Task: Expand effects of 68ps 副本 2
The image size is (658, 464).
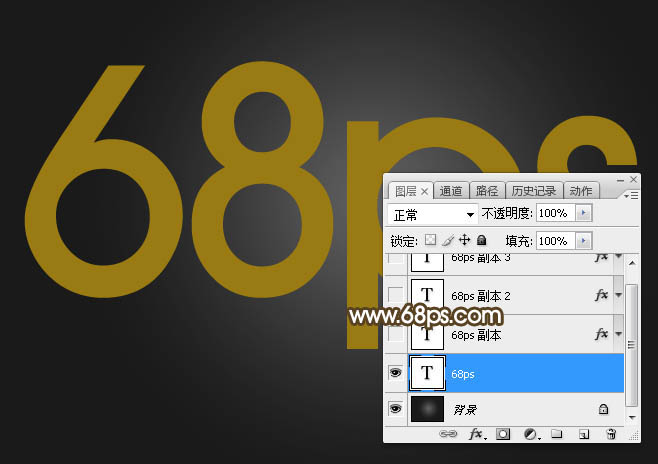Action: click(619, 295)
